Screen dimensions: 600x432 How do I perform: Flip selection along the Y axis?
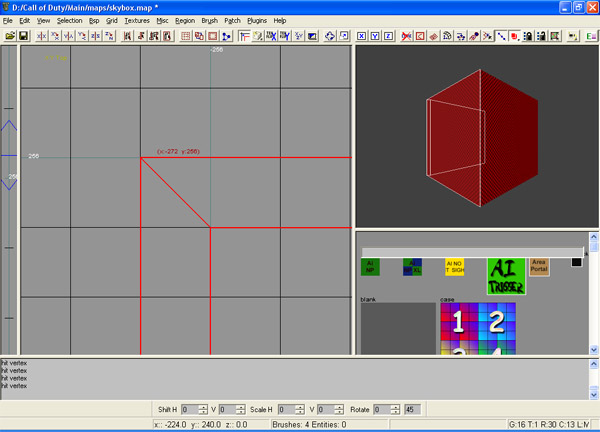[68, 36]
